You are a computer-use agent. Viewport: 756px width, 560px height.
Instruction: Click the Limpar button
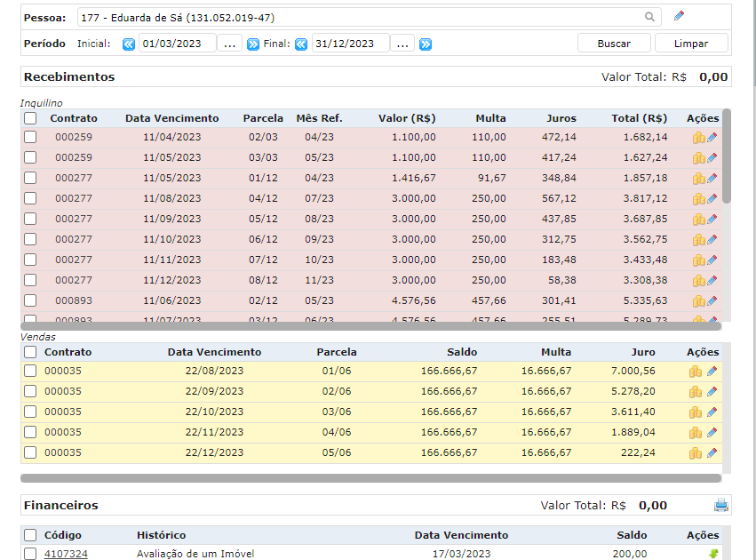click(x=691, y=44)
